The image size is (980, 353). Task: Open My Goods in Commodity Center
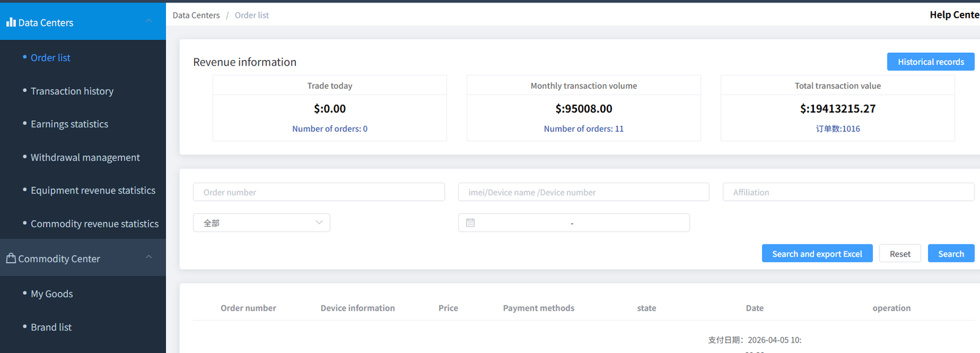click(x=51, y=294)
